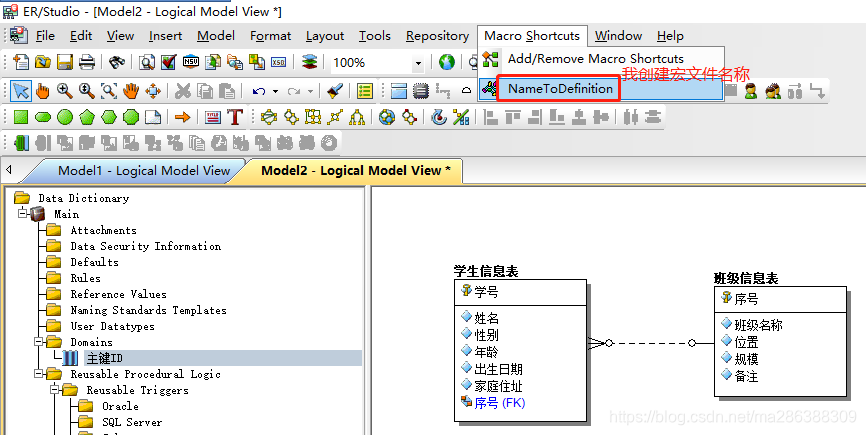Choose Add/Remove Macro Shortcuts menu entry
866x435 pixels.
pyautogui.click(x=601, y=59)
